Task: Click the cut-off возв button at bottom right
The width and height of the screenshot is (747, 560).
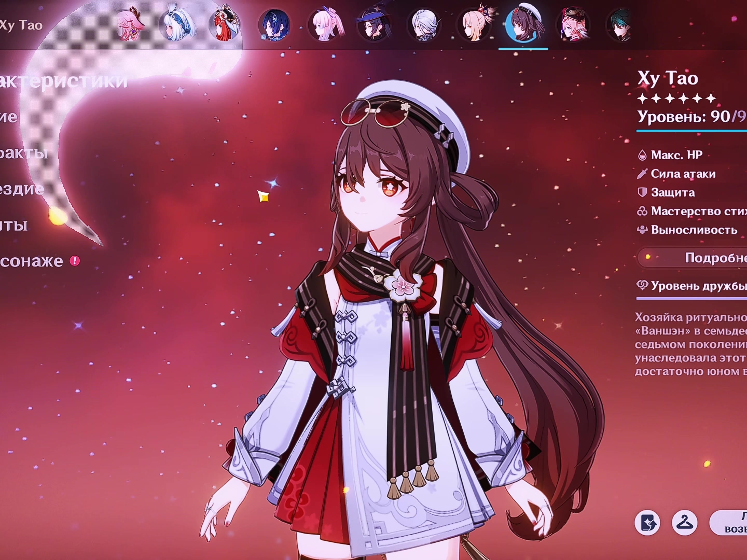Action: pyautogui.click(x=728, y=523)
